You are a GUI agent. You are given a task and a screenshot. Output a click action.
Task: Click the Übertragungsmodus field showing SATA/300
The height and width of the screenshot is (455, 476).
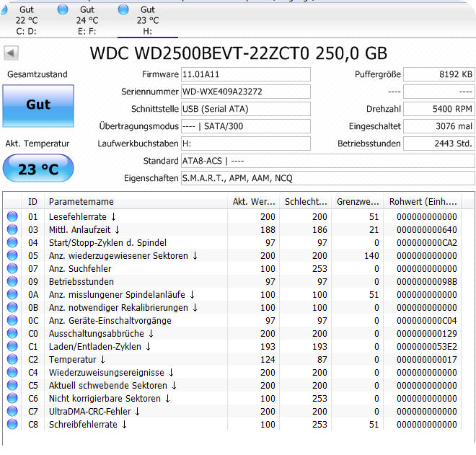point(246,126)
